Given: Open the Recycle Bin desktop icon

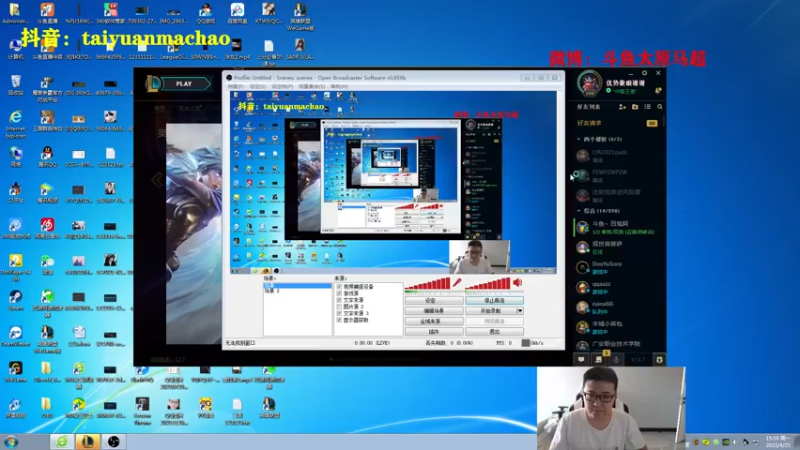Looking at the screenshot, I should point(15,85).
